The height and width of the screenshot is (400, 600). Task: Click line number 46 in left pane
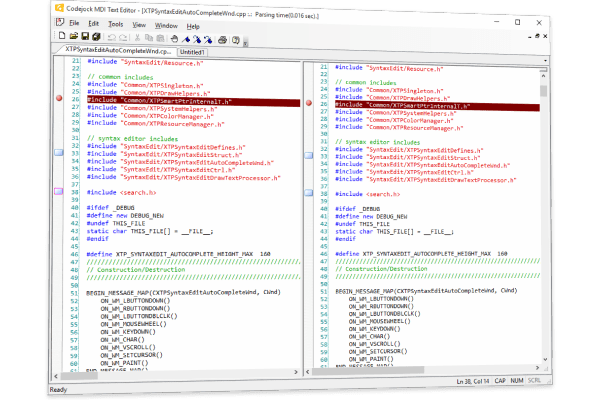75,254
